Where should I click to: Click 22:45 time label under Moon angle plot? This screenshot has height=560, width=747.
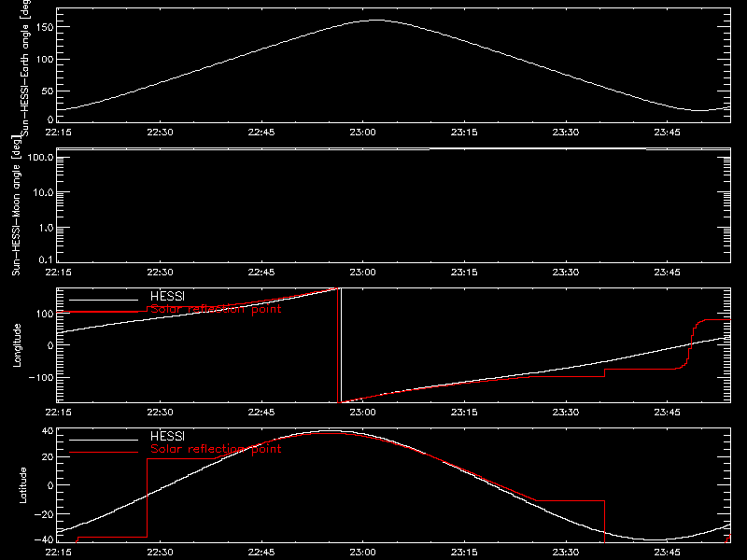tap(261, 272)
